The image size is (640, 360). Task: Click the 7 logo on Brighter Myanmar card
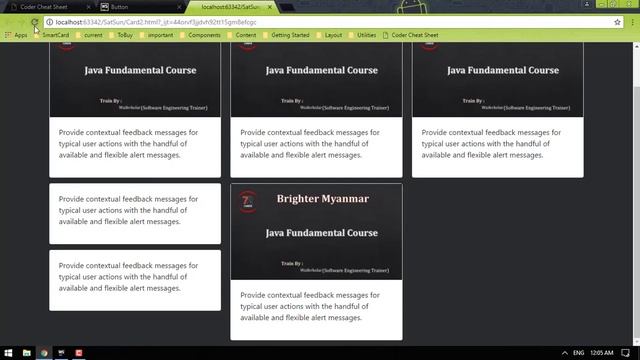(x=247, y=201)
